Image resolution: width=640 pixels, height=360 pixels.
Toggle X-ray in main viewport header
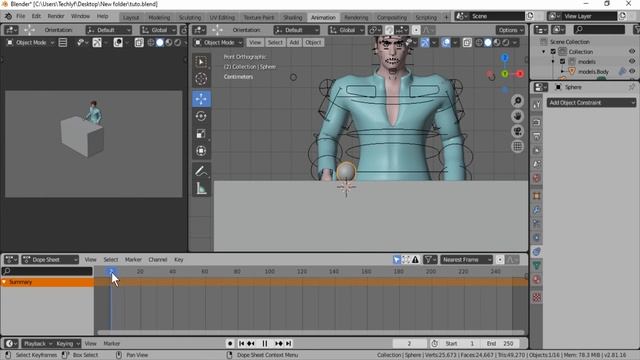click(x=467, y=42)
